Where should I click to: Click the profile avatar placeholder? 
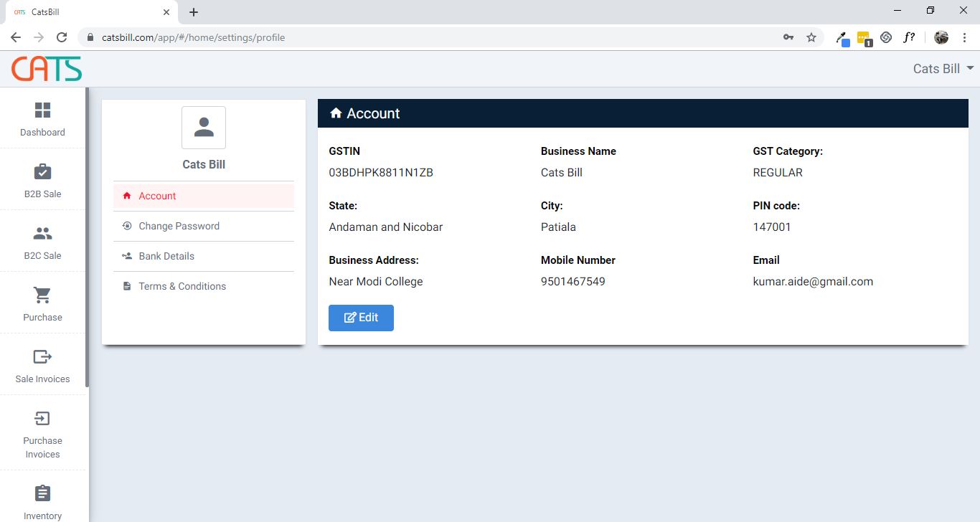click(204, 128)
